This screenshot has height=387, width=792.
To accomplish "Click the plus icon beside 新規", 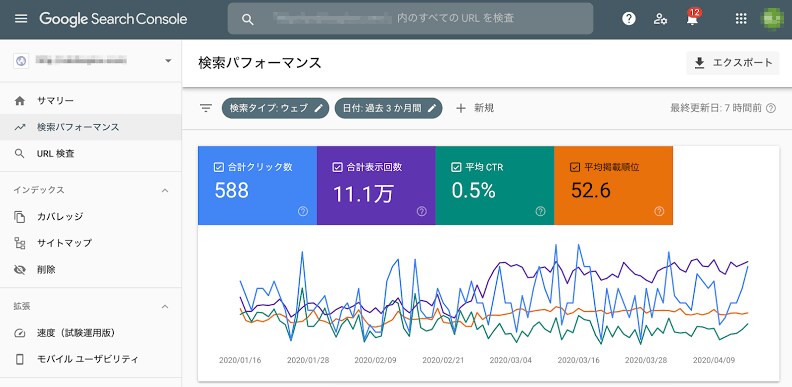I will tap(461, 108).
